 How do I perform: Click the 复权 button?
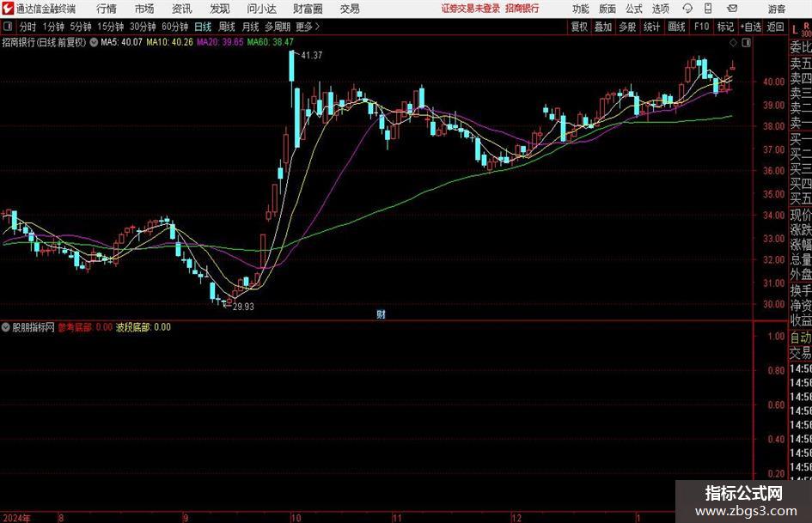click(x=579, y=27)
